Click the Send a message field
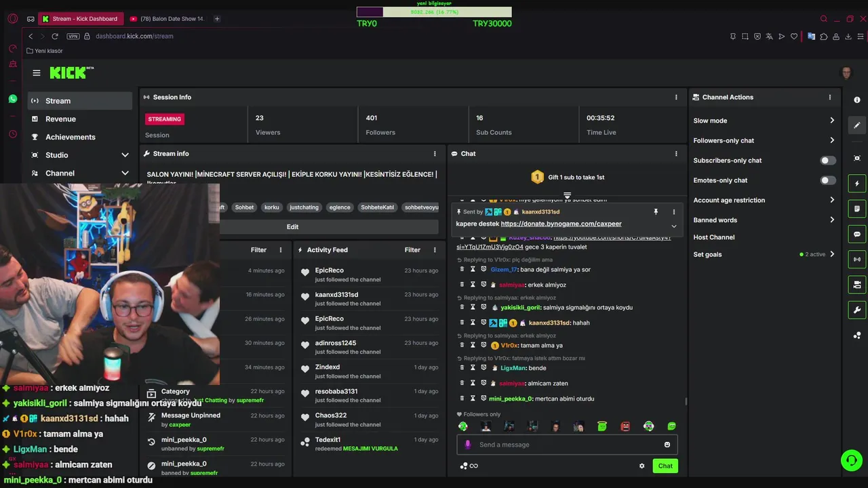 (x=567, y=445)
